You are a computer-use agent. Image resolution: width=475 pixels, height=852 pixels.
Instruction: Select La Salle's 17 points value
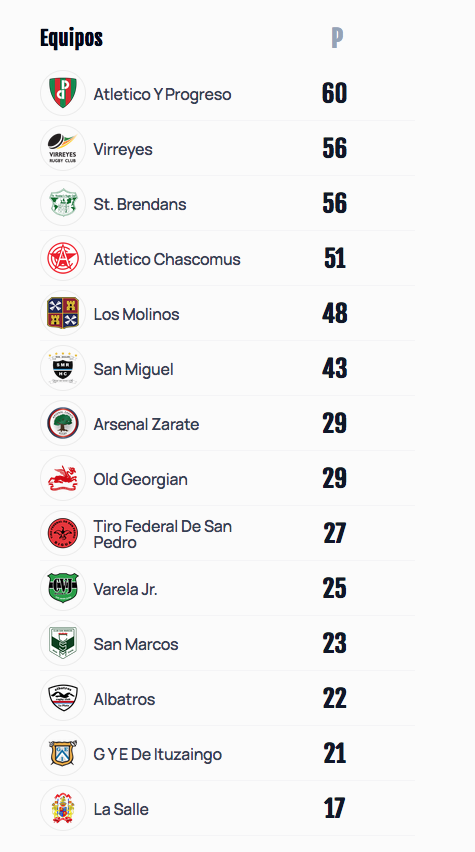click(334, 809)
